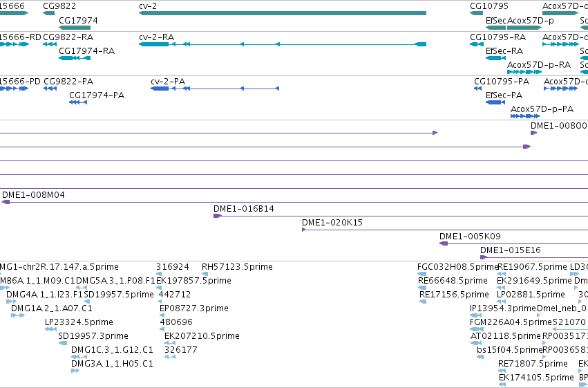Select the CG10795-PA coding label
The width and height of the screenshot is (588, 388).
[x=502, y=82]
